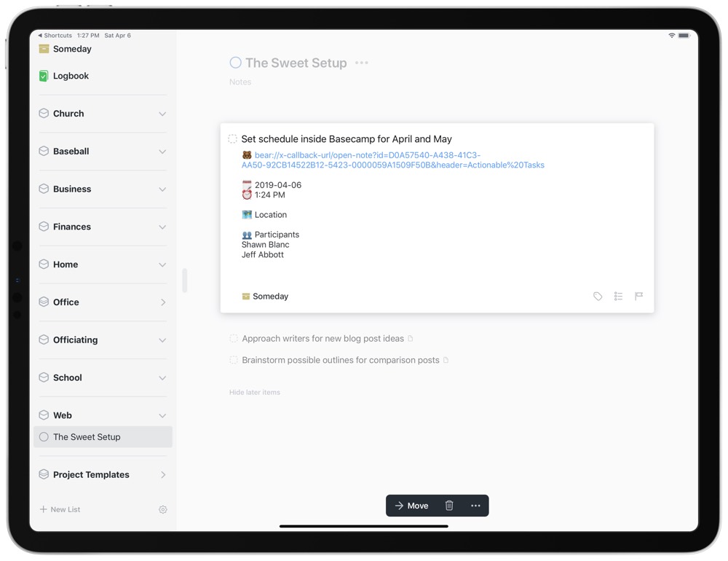Grab the sidebar resize handle
728x561 pixels.
point(185,280)
